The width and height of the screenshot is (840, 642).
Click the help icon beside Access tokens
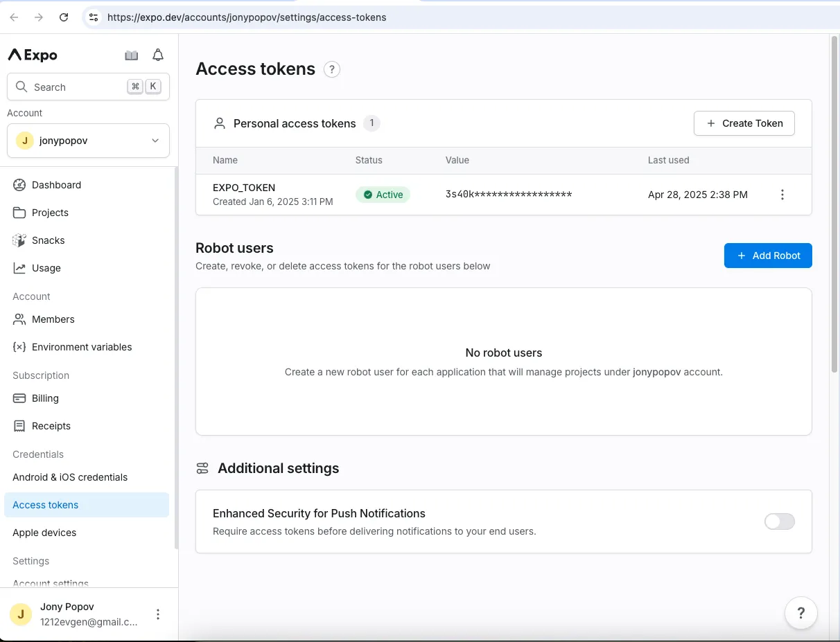coord(332,69)
